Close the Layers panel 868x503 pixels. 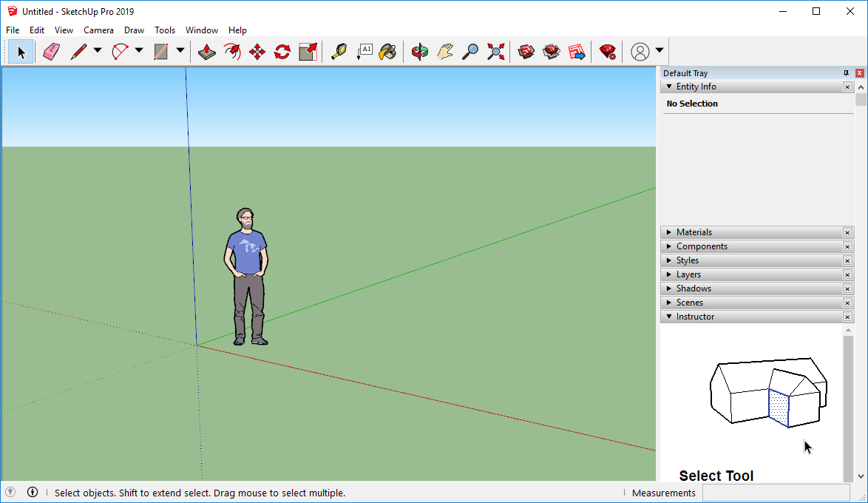tap(847, 274)
